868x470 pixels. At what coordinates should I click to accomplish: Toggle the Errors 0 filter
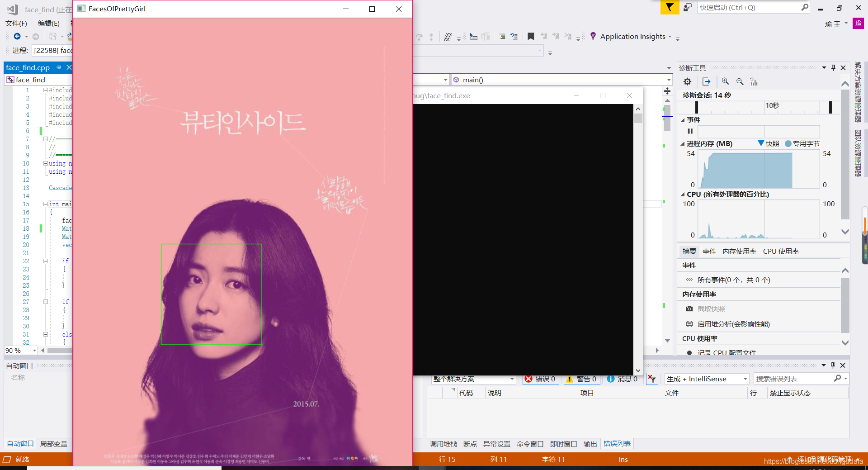click(x=540, y=379)
